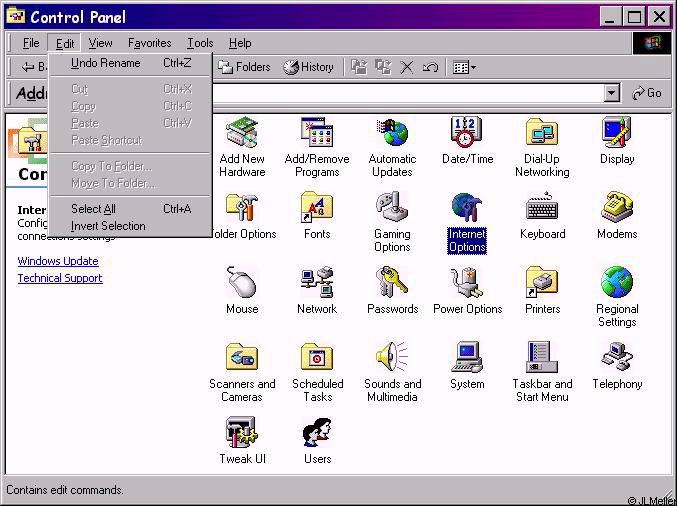Click the Move To toolbar icon
The width and height of the screenshot is (677, 506).
click(359, 67)
